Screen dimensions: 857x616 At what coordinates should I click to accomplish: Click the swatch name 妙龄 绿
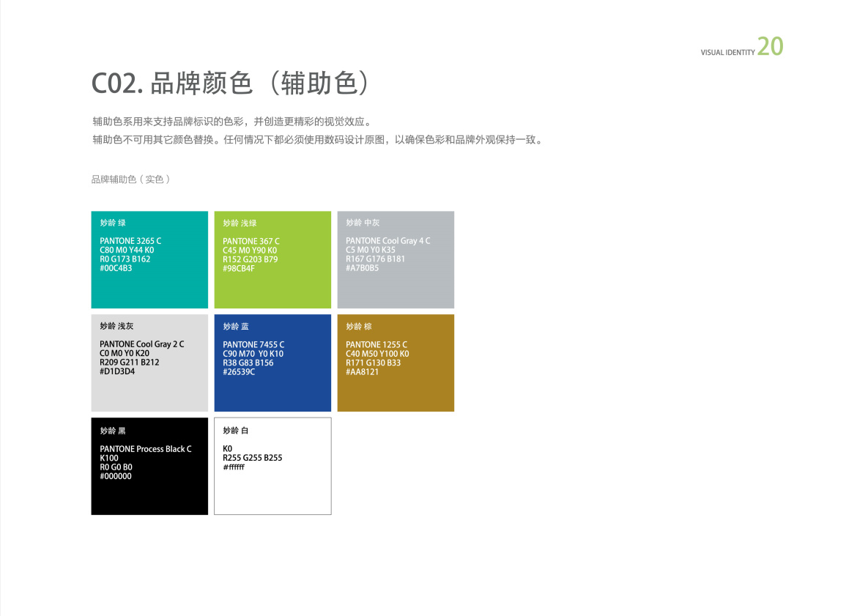(113, 223)
